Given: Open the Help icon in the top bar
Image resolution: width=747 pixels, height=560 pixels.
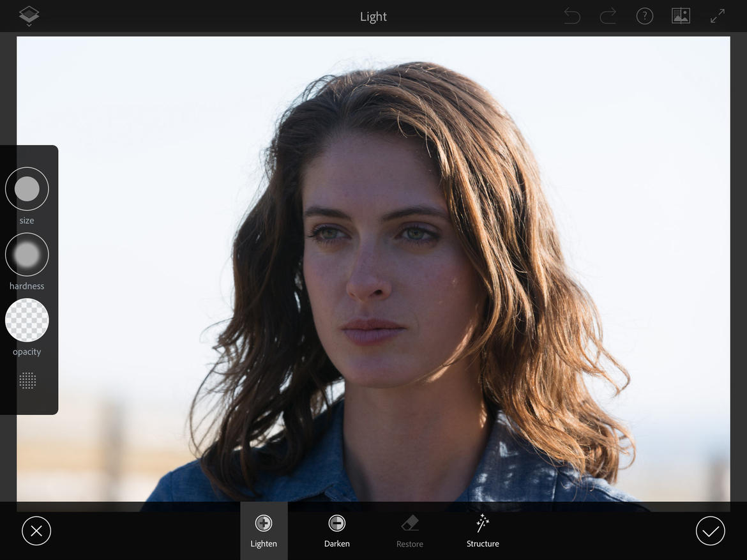Looking at the screenshot, I should [x=645, y=15].
